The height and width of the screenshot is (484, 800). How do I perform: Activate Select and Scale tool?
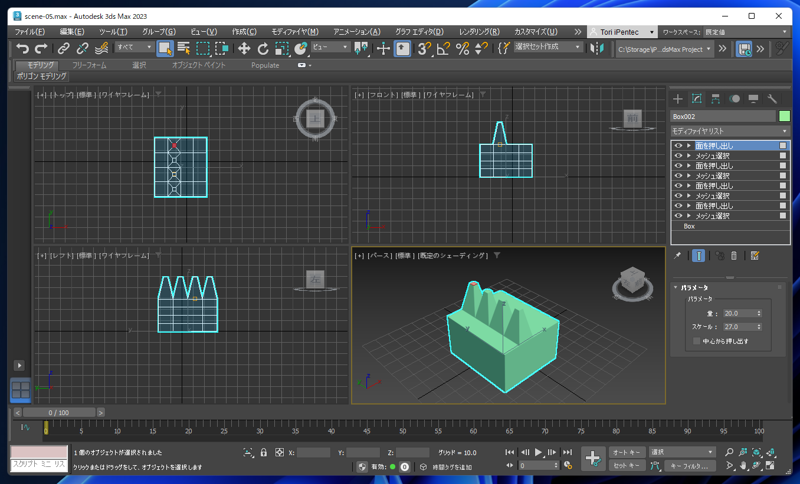coord(282,48)
